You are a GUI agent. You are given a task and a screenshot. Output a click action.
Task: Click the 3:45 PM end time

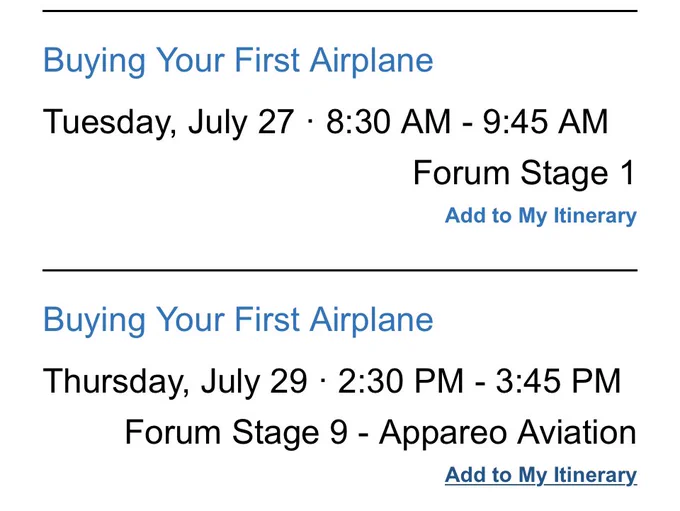click(559, 381)
